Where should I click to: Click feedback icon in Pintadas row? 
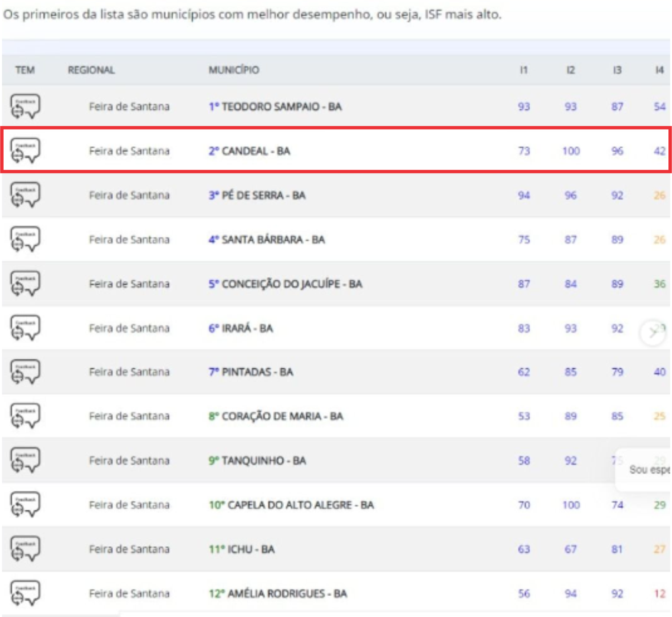point(25,372)
